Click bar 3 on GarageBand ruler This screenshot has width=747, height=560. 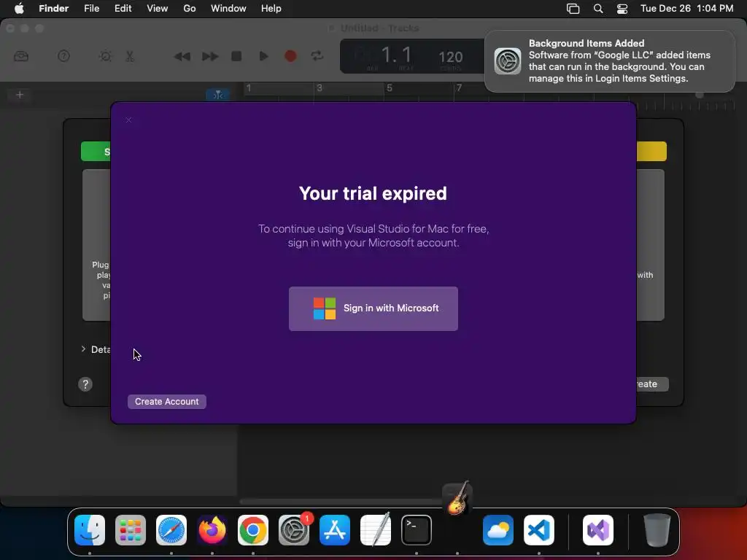[x=320, y=88]
